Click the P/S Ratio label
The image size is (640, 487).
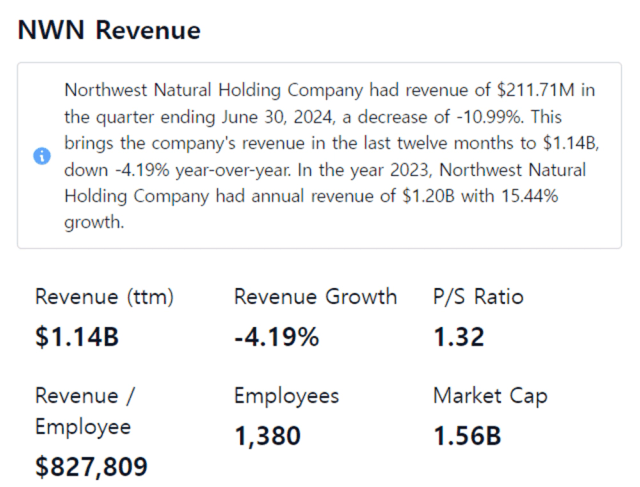pyautogui.click(x=478, y=297)
